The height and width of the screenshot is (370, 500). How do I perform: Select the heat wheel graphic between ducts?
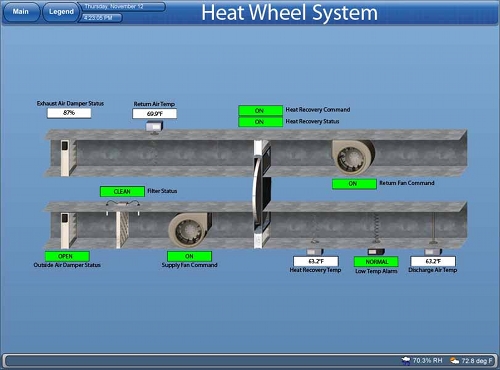pyautogui.click(x=262, y=194)
